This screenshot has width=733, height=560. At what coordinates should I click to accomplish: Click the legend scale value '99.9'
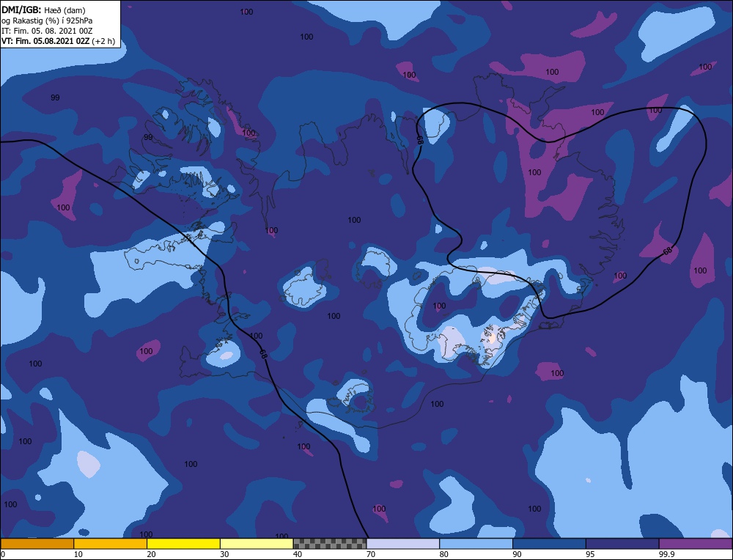pyautogui.click(x=666, y=554)
